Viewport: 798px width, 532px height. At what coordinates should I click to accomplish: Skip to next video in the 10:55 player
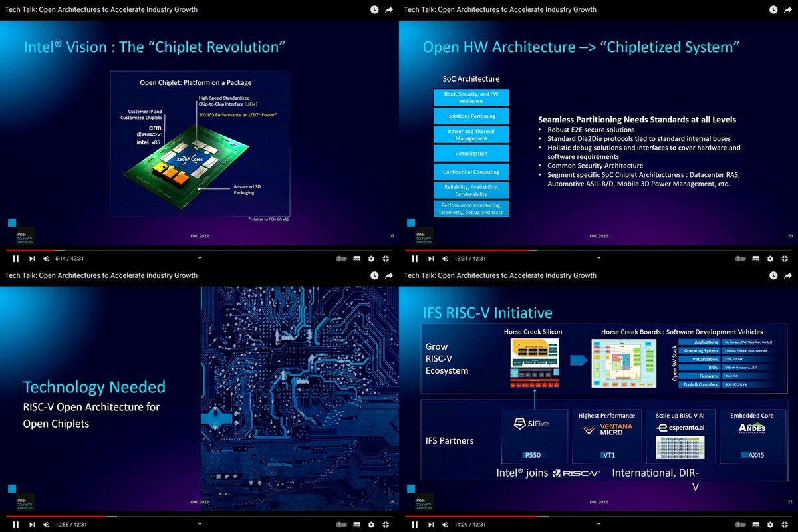[x=31, y=524]
